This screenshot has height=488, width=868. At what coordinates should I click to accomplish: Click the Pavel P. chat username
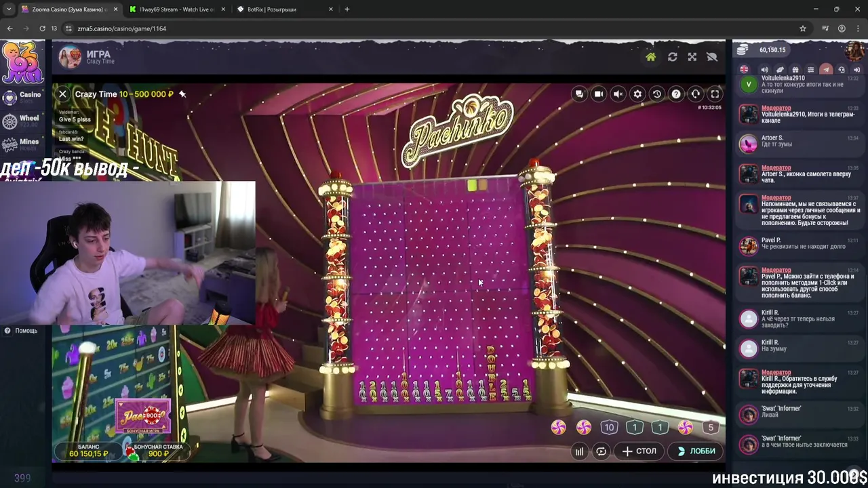click(771, 240)
